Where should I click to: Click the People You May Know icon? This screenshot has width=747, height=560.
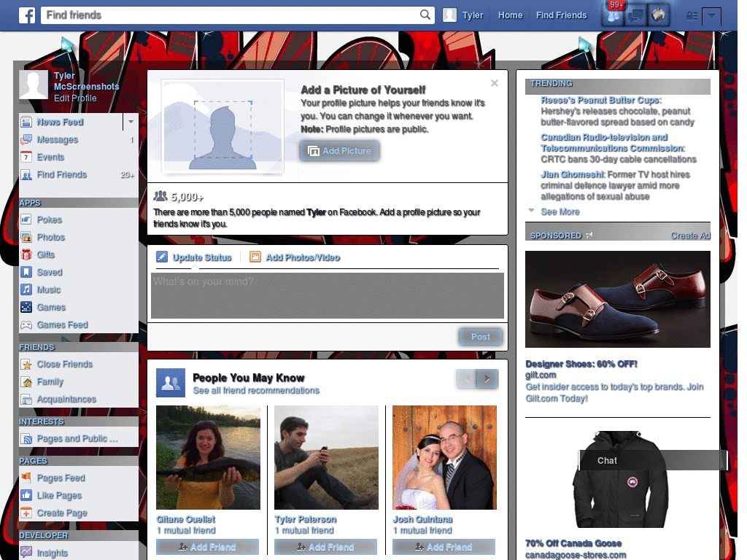[171, 382]
